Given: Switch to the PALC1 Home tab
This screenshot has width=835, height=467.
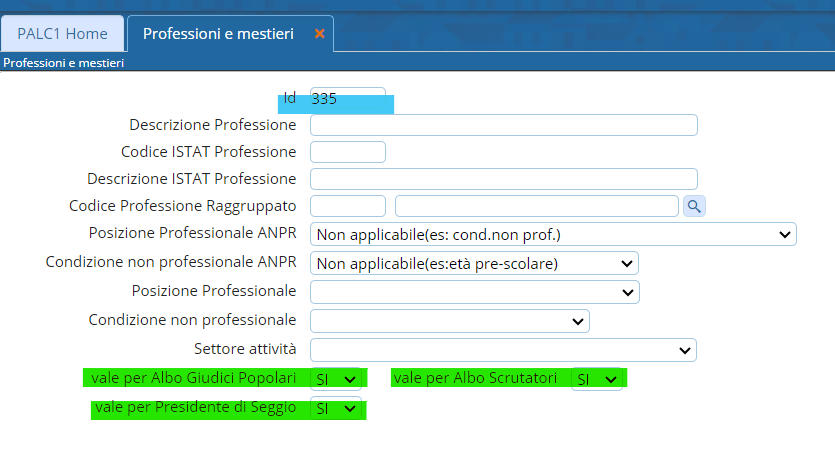Looking at the screenshot, I should click(x=62, y=34).
